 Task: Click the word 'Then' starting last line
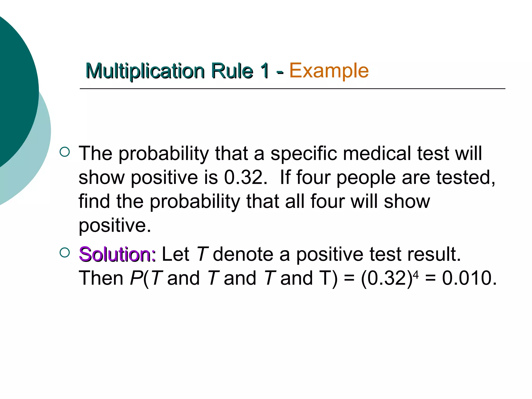click(x=101, y=278)
